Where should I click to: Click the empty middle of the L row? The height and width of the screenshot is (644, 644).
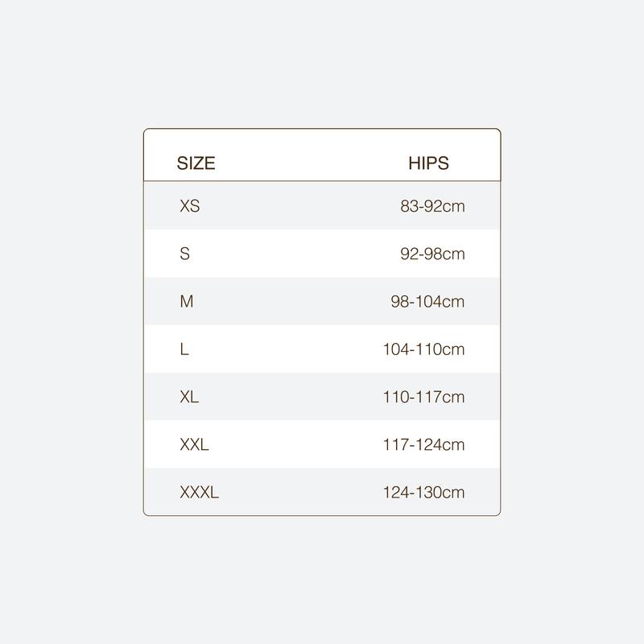click(x=287, y=349)
